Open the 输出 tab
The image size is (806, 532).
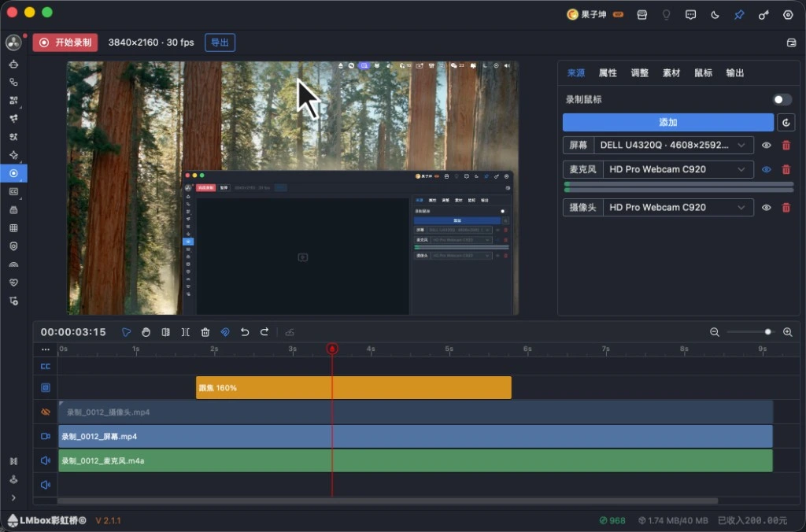(x=735, y=73)
